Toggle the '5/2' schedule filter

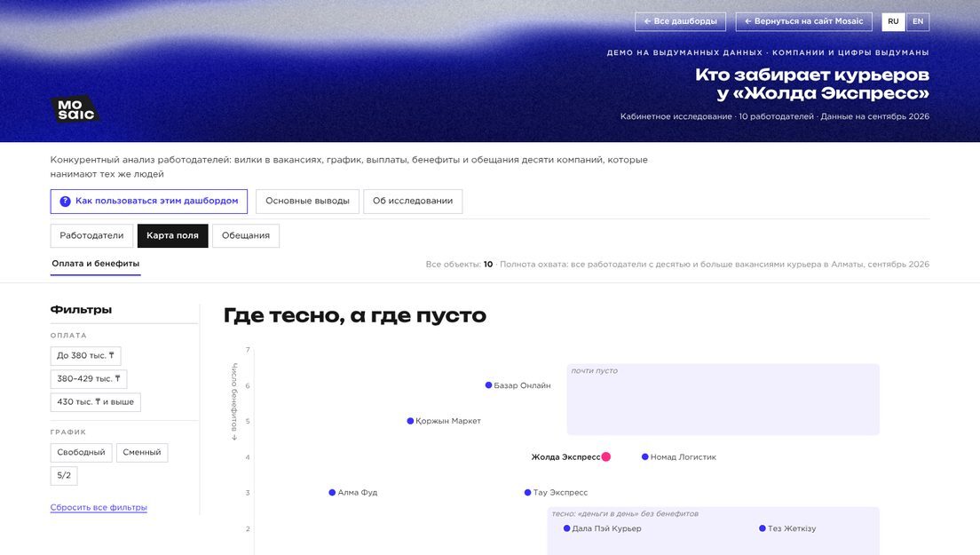[64, 476]
